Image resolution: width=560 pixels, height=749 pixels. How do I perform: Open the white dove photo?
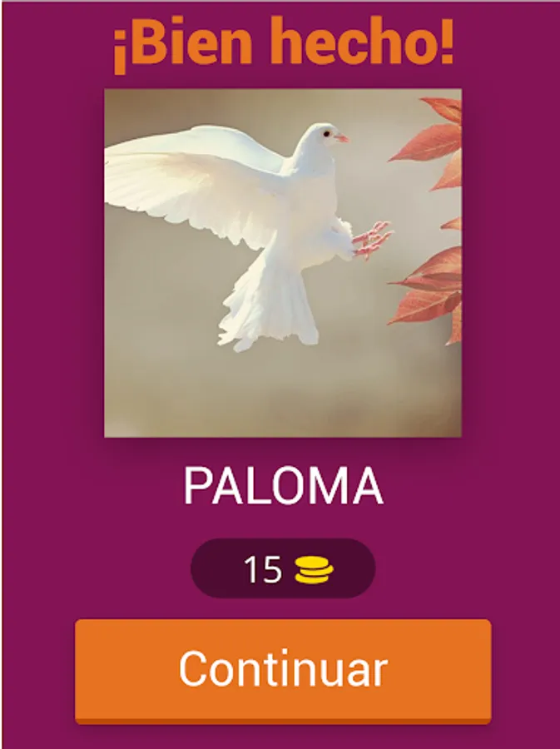[x=283, y=263]
